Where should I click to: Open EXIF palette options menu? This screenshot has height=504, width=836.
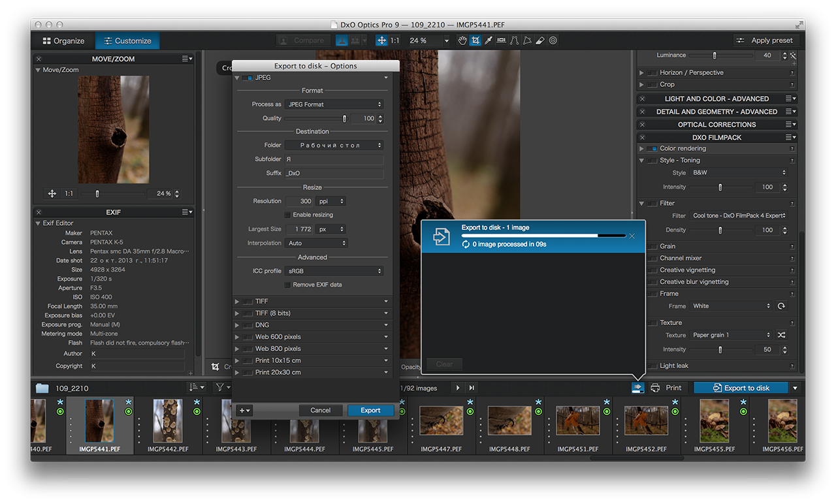coord(187,212)
